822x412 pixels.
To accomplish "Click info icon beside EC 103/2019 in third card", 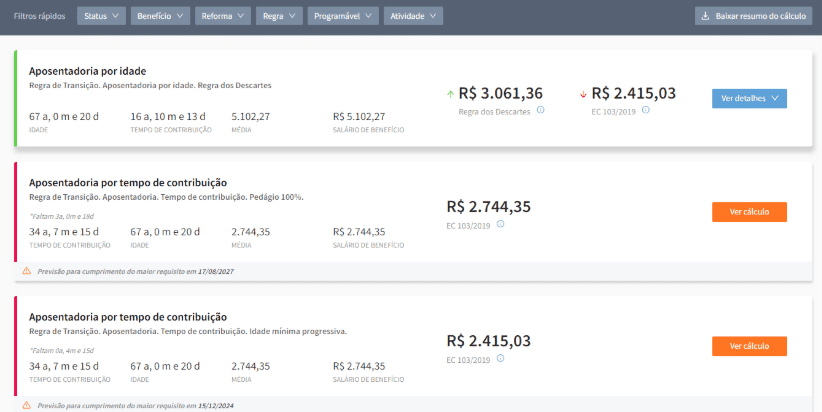I will pyautogui.click(x=500, y=357).
